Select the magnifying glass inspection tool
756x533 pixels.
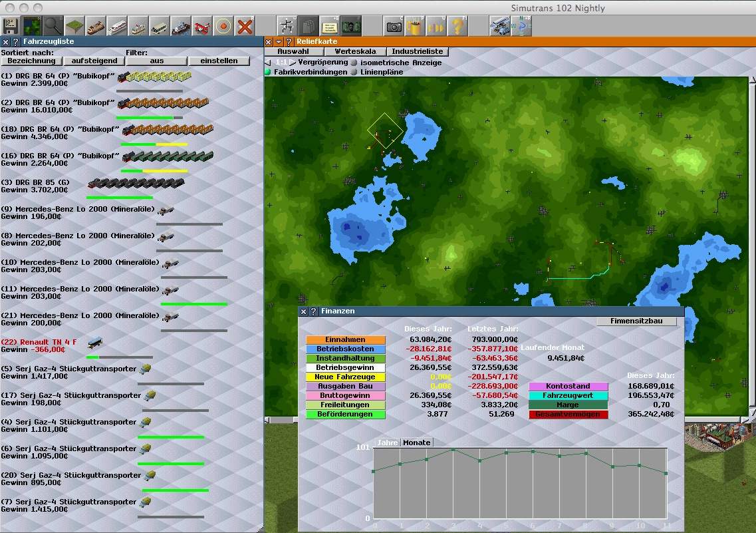[x=53, y=27]
